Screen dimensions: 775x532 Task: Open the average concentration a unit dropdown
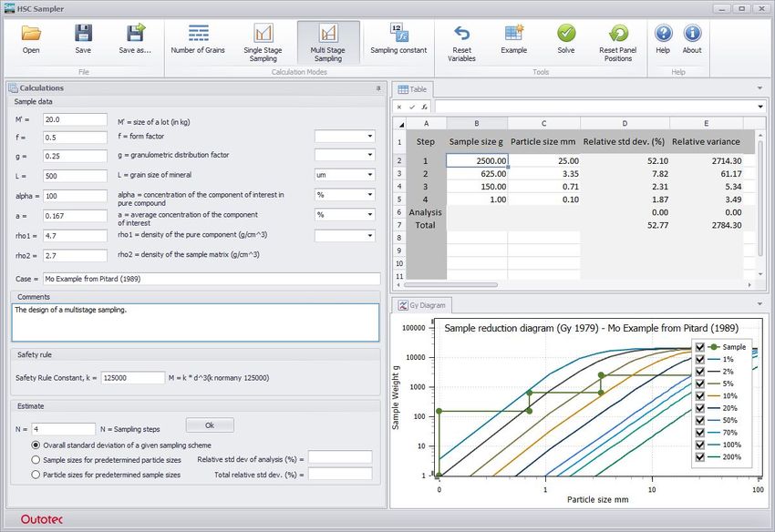click(369, 214)
